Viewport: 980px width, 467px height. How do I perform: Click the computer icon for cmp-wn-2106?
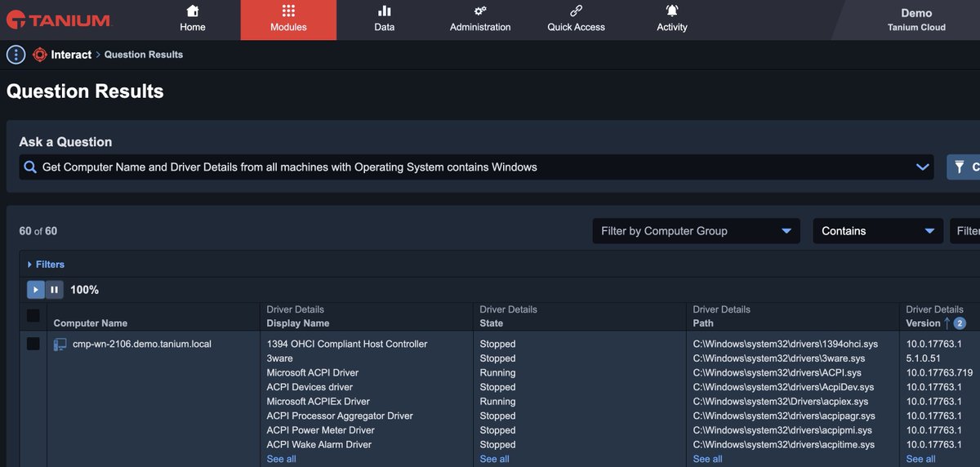[x=60, y=345]
